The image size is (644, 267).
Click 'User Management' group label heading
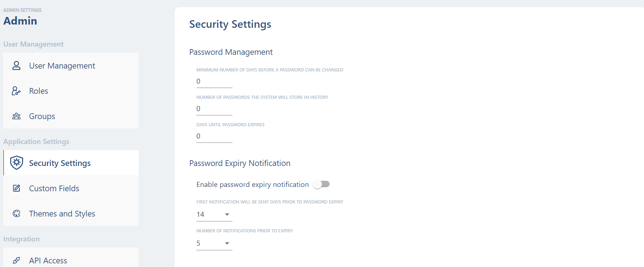tap(34, 44)
